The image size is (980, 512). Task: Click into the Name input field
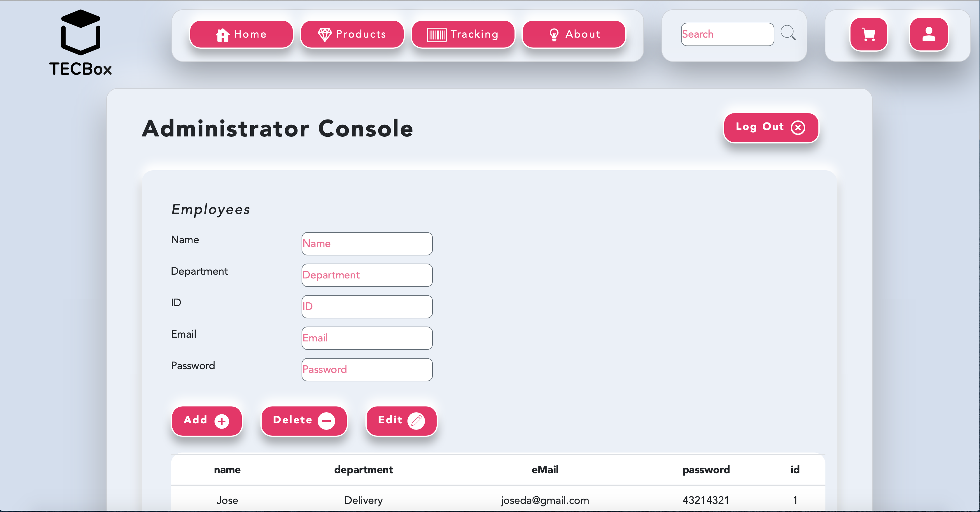(x=367, y=243)
